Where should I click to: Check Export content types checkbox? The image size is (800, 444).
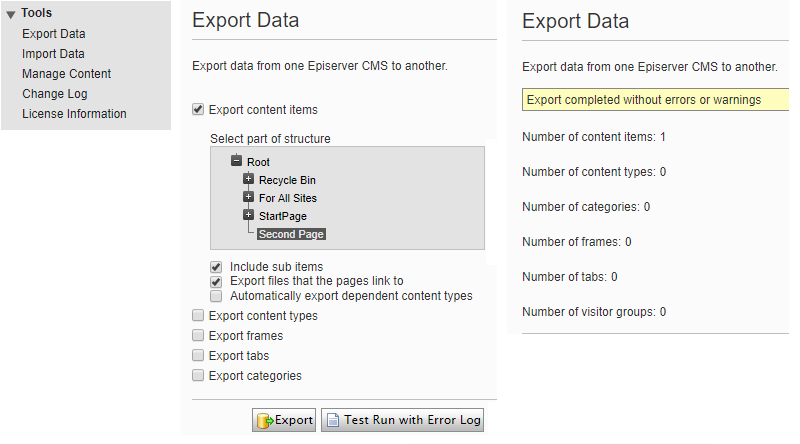click(198, 315)
